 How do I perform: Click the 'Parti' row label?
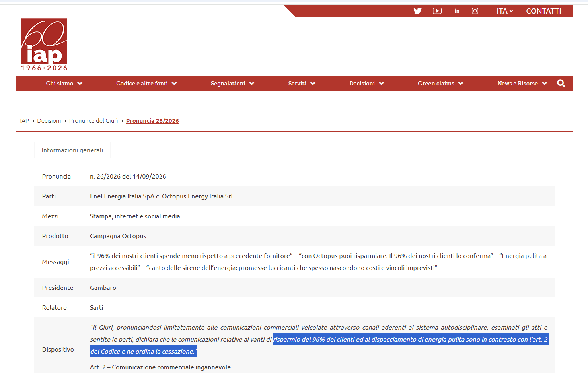49,196
